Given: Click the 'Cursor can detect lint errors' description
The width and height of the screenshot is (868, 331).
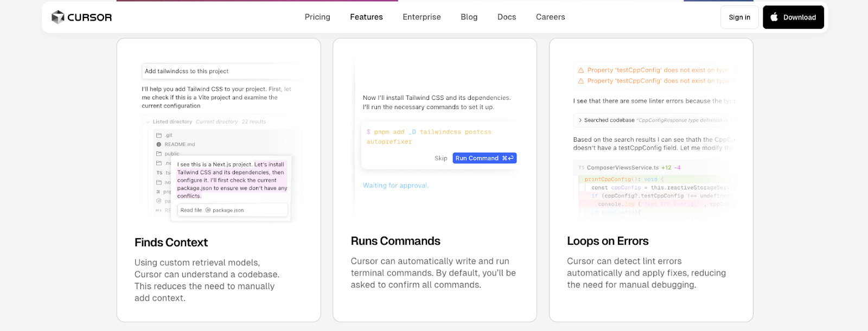Looking at the screenshot, I should (x=646, y=273).
